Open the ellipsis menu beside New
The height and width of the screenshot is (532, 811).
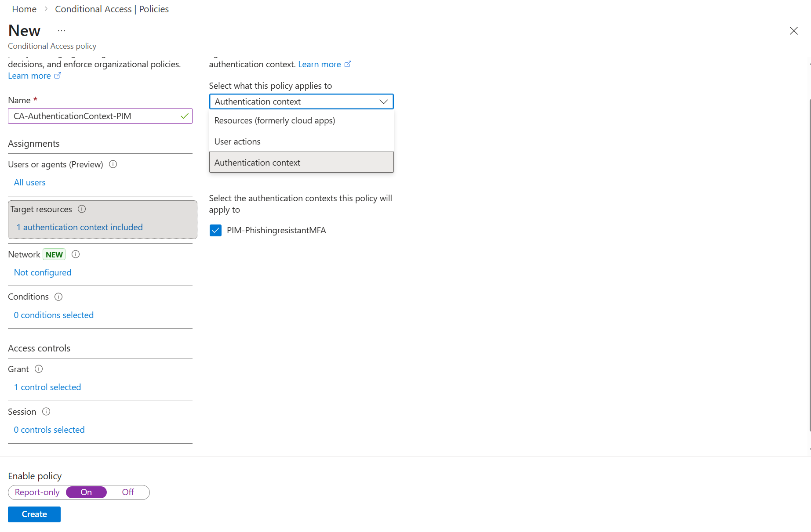click(x=62, y=31)
